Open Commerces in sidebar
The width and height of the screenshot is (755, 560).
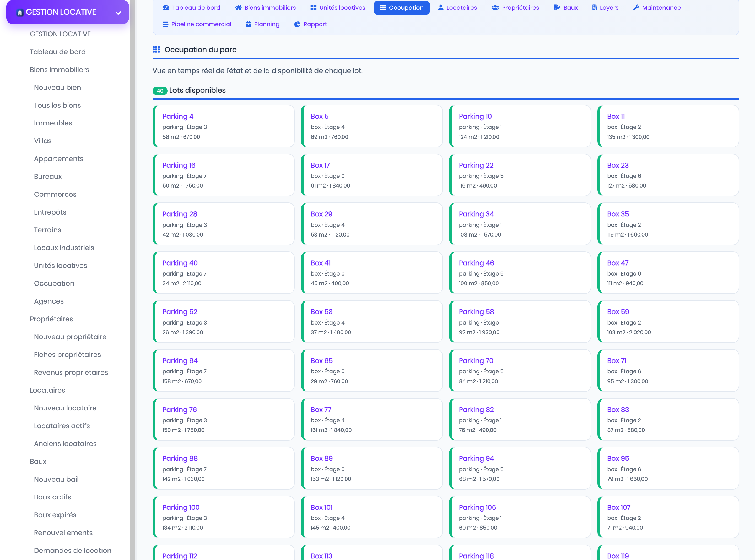[x=55, y=194]
